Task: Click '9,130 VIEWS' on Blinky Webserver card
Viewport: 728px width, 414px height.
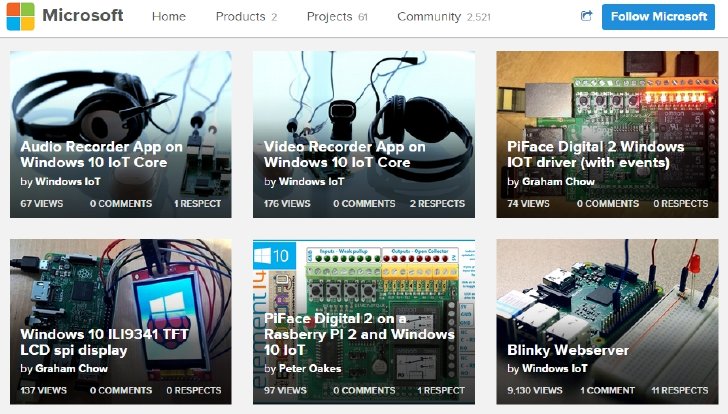Action: tap(535, 390)
